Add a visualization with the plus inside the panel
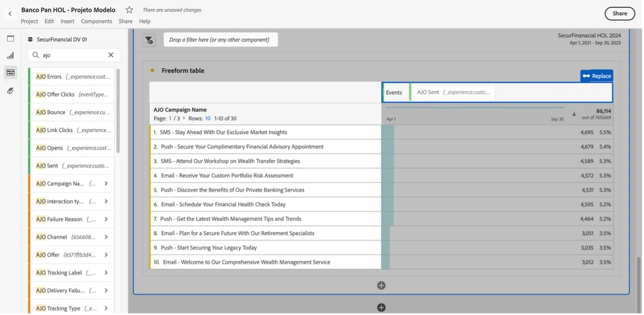The width and height of the screenshot is (644, 315). (x=381, y=285)
